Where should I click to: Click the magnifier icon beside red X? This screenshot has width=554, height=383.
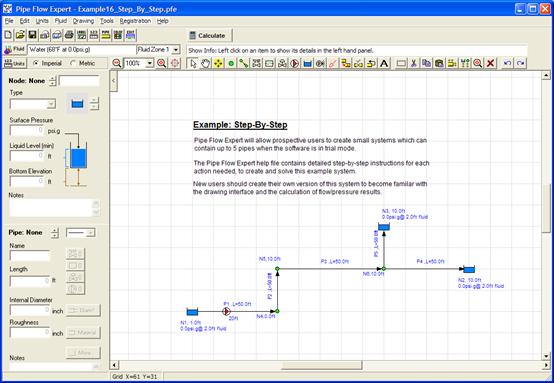[478, 63]
